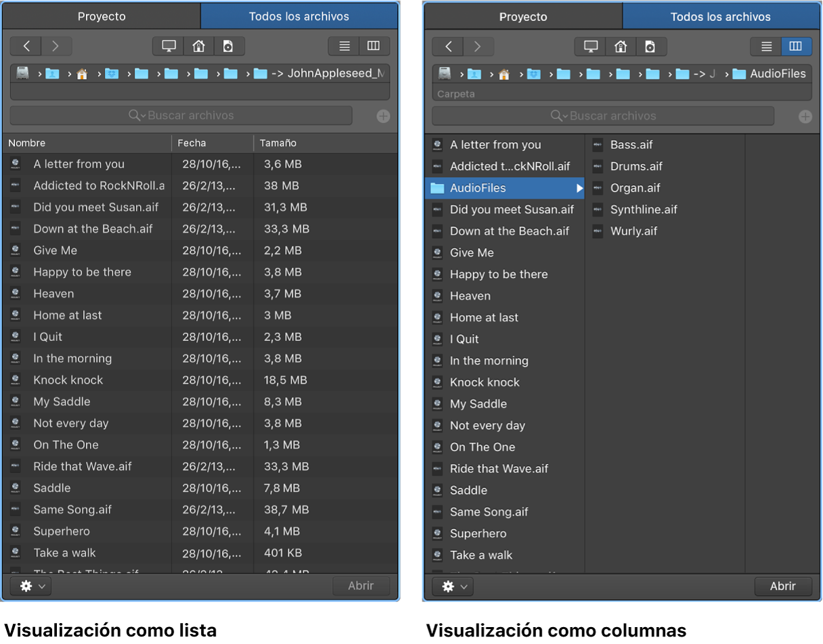Click back arrow in left browser

point(26,46)
